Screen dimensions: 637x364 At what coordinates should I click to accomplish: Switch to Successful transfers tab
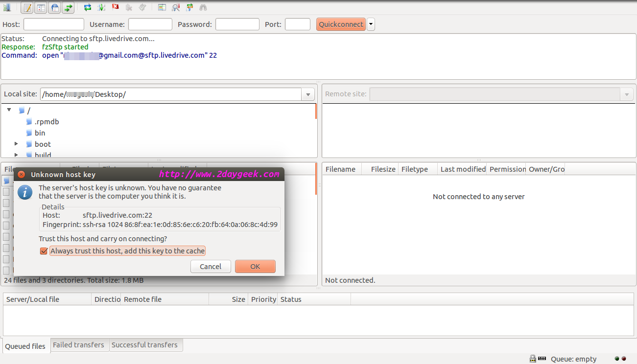144,345
